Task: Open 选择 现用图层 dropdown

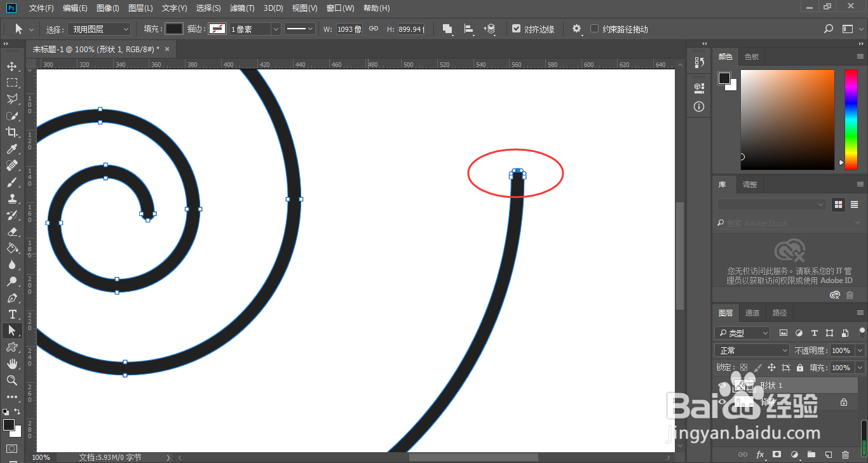Action: [x=99, y=29]
